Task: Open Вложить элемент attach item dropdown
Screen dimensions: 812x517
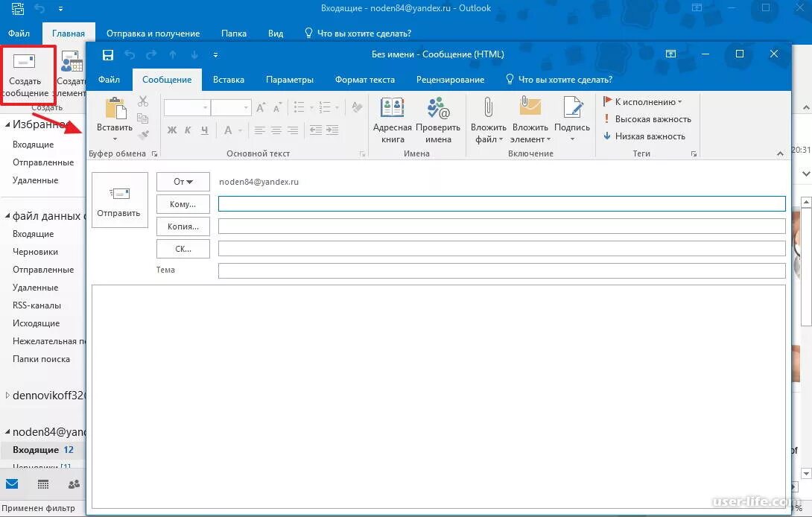Action: [530, 120]
